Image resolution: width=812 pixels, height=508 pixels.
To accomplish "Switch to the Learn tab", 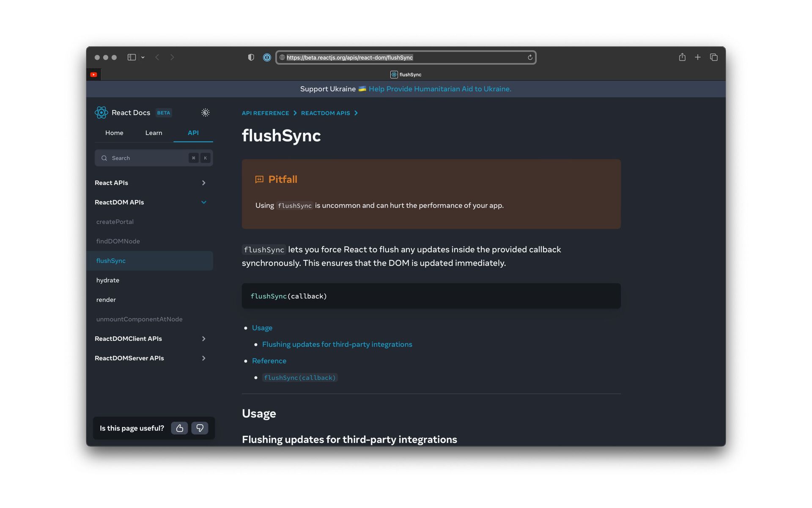I will coord(154,133).
